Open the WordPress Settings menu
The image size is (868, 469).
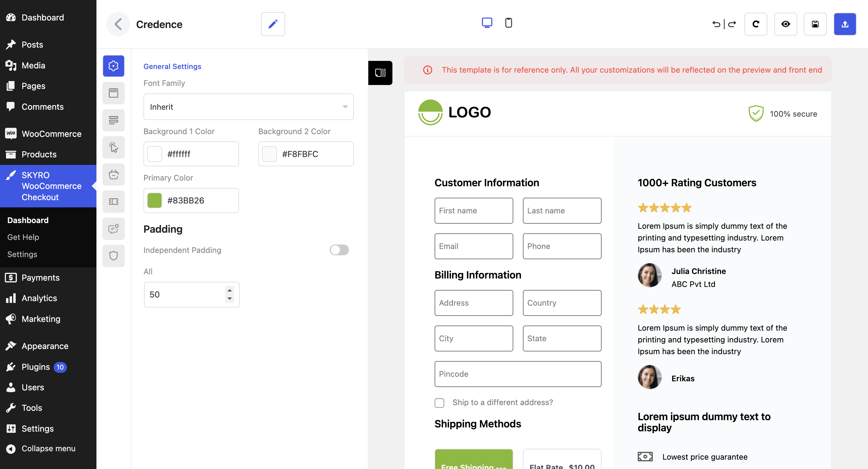click(x=48, y=429)
